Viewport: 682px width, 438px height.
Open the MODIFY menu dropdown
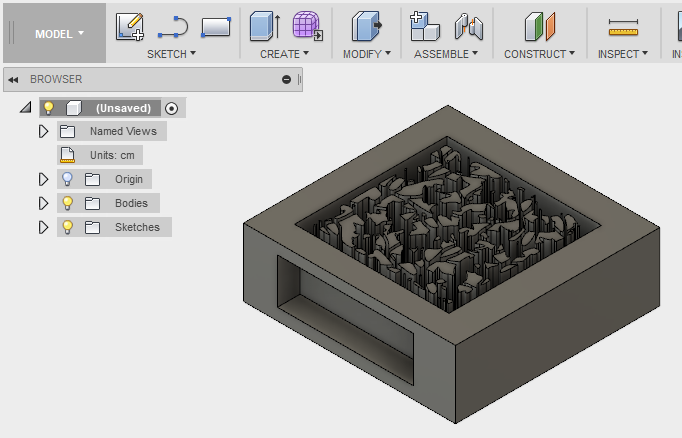click(367, 54)
